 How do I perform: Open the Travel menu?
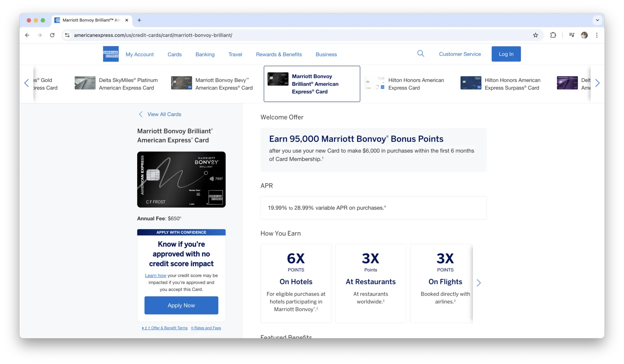[x=235, y=54]
